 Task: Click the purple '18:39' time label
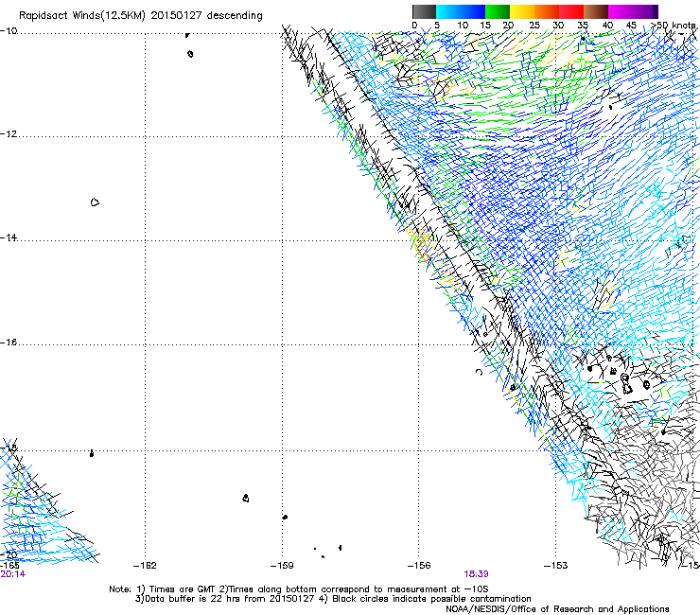point(476,574)
